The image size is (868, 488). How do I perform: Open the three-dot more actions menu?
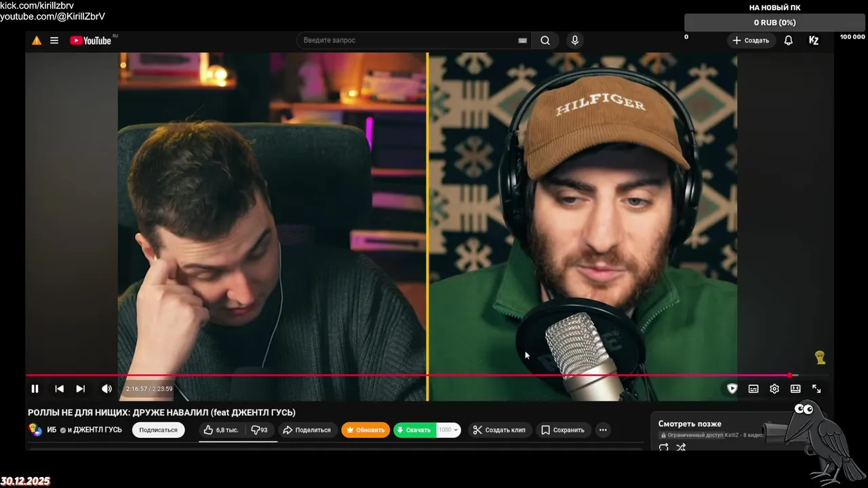603,430
